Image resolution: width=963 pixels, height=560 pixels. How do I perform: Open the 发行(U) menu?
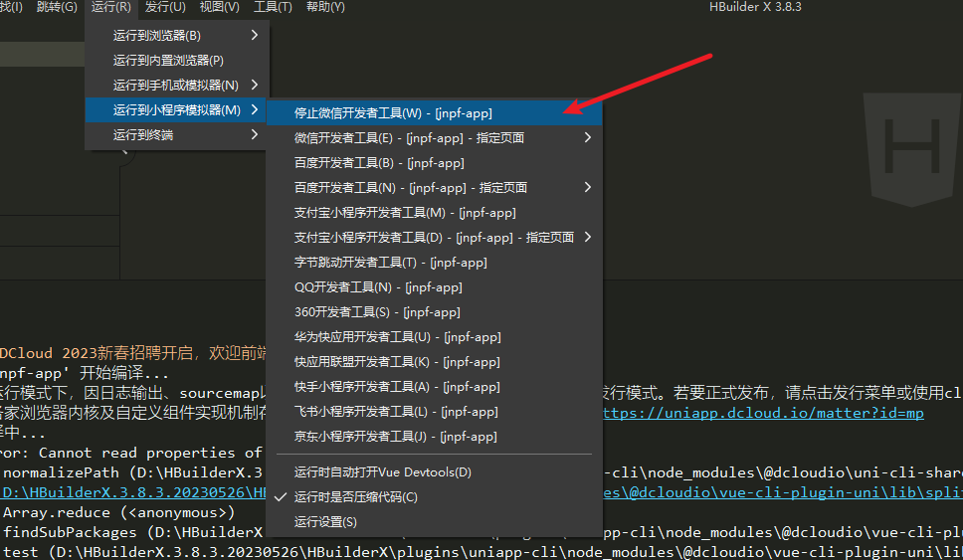tap(165, 7)
